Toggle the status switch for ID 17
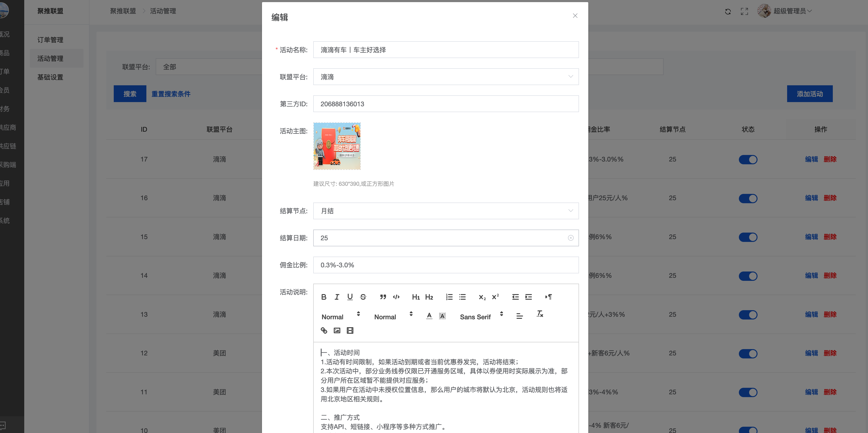 (x=748, y=159)
